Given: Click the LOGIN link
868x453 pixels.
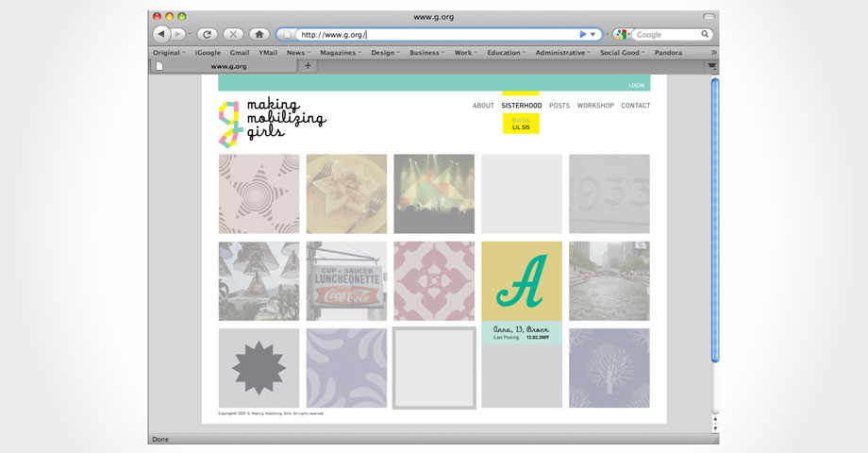Looking at the screenshot, I should click(636, 85).
